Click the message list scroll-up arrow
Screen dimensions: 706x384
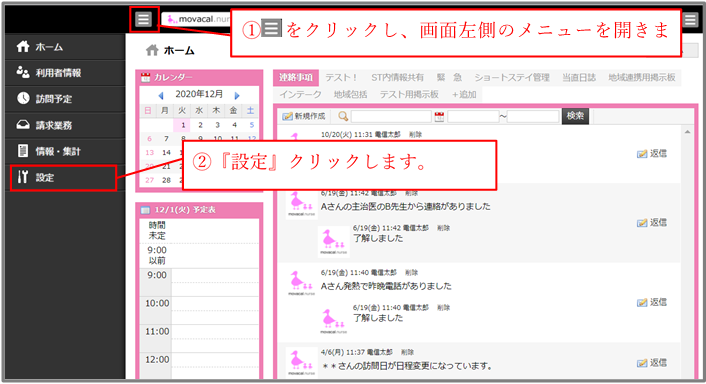[688, 132]
